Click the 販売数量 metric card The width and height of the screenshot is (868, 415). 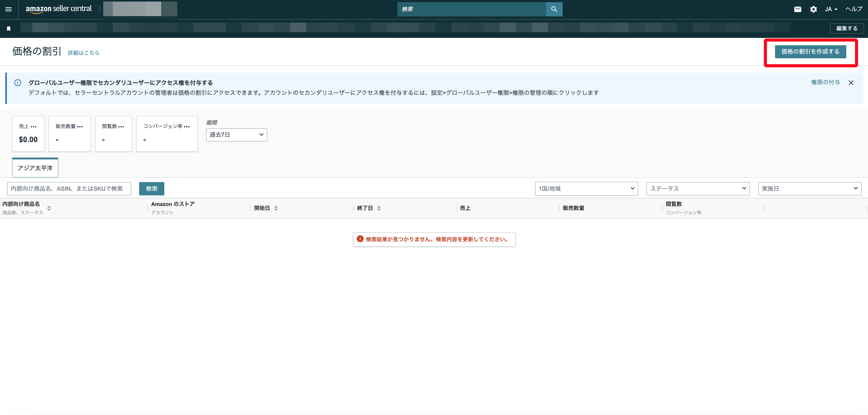(69, 134)
